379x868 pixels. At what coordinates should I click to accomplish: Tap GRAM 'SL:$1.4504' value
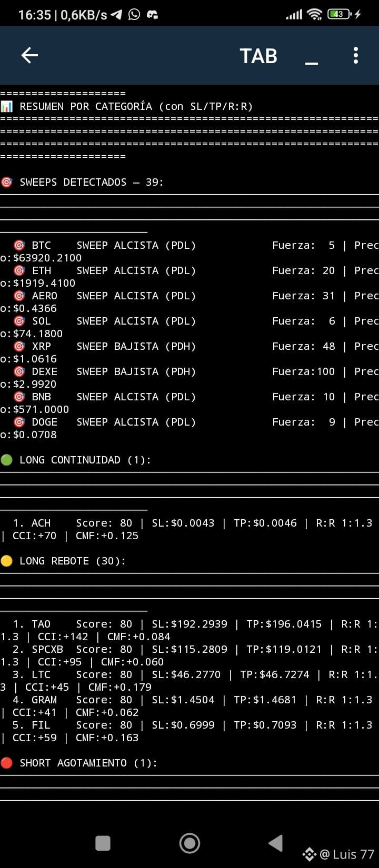click(x=183, y=700)
